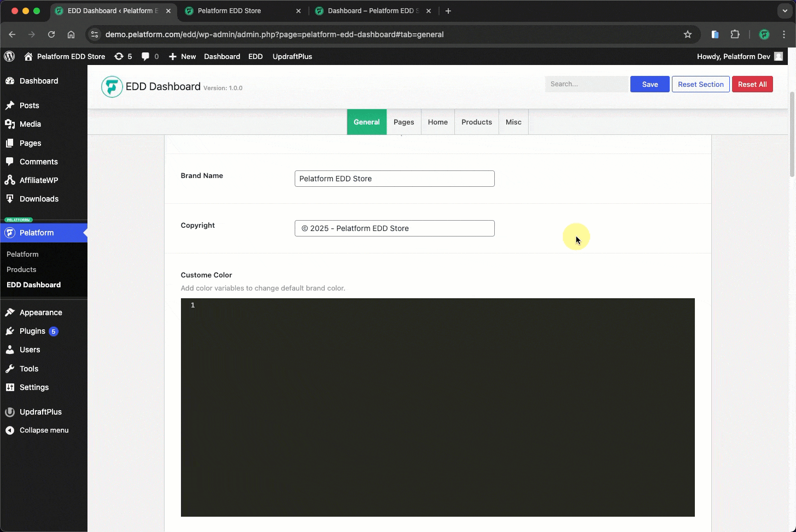
Task: Click Downloads icon in sidebar
Action: (10, 199)
